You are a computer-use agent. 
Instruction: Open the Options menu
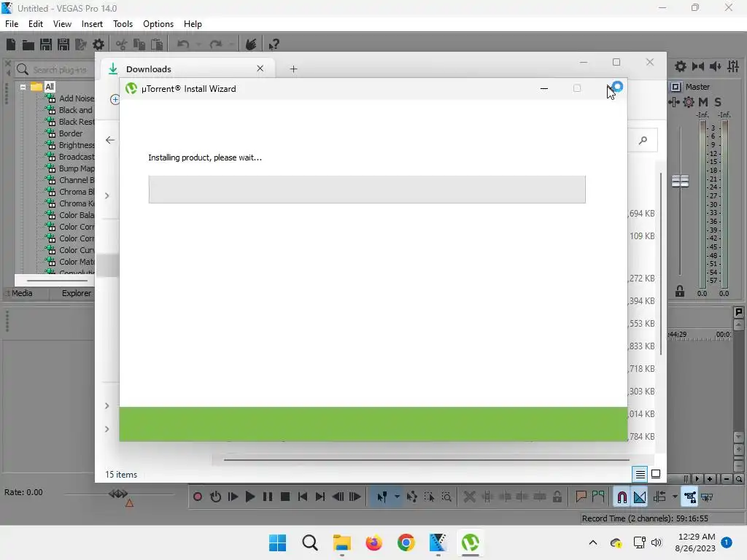pyautogui.click(x=158, y=24)
